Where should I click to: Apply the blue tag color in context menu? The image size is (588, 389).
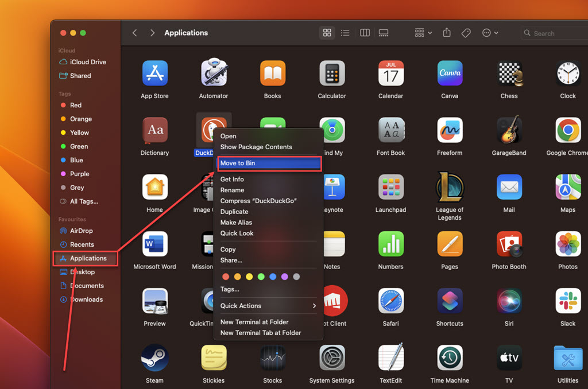point(273,277)
